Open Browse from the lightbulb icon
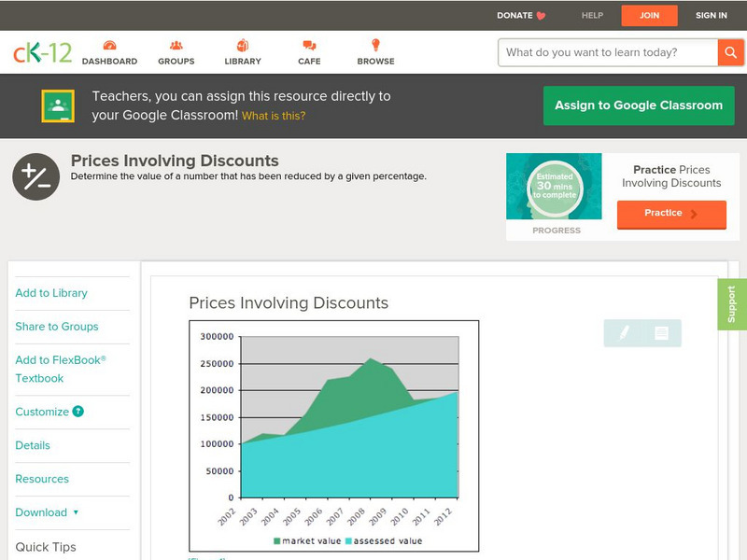This screenshot has width=747, height=560. pyautogui.click(x=376, y=45)
